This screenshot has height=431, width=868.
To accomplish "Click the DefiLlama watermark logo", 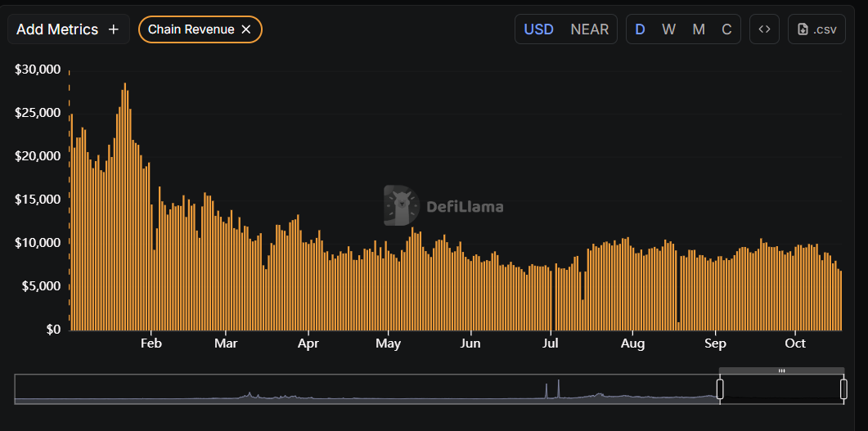I will 401,206.
